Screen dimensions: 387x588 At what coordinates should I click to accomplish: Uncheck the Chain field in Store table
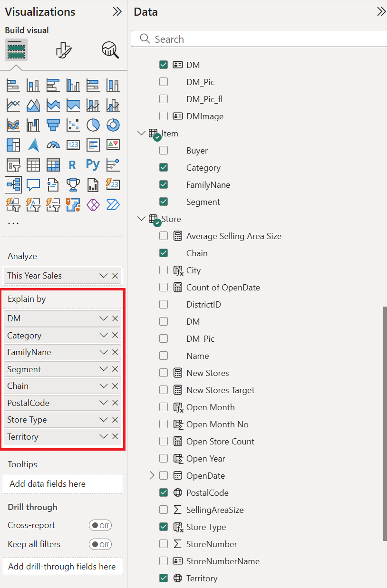point(164,253)
